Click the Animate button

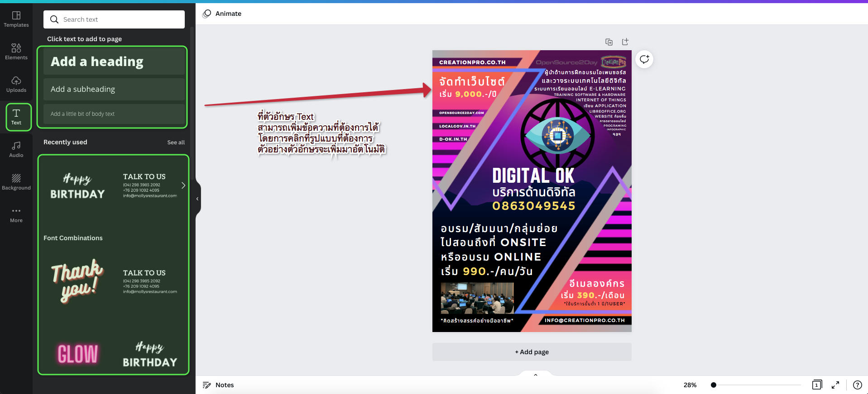point(222,14)
